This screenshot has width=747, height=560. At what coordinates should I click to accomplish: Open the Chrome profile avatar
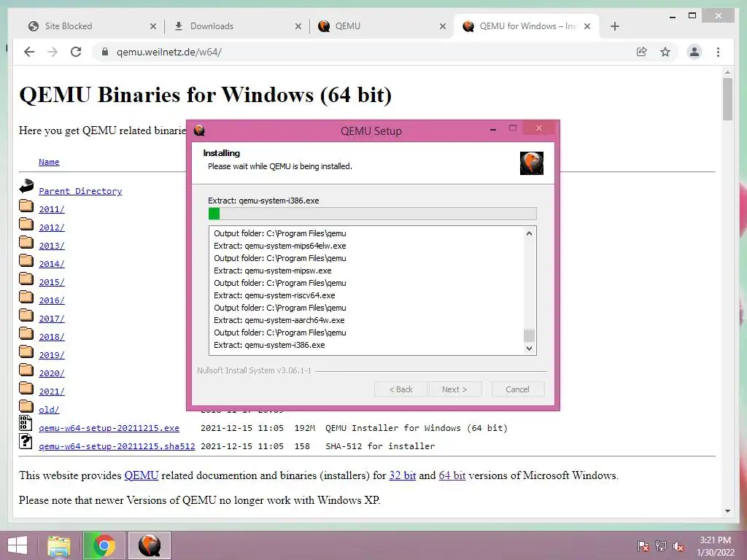pyautogui.click(x=694, y=52)
